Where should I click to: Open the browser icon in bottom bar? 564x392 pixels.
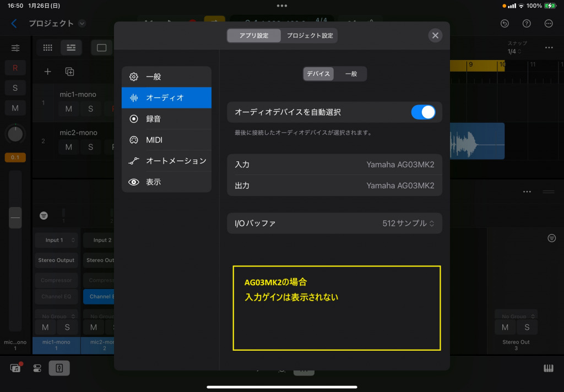pyautogui.click(x=15, y=368)
